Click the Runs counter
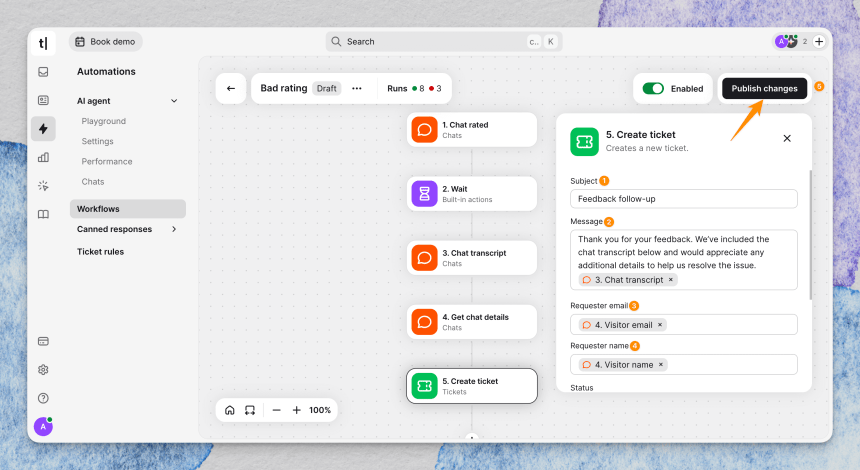 click(414, 88)
